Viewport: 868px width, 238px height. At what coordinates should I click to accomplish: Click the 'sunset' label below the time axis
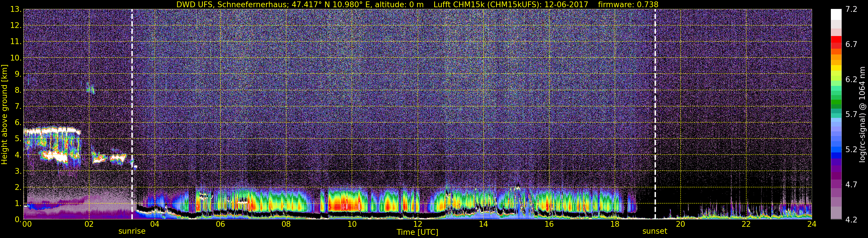[x=655, y=231]
